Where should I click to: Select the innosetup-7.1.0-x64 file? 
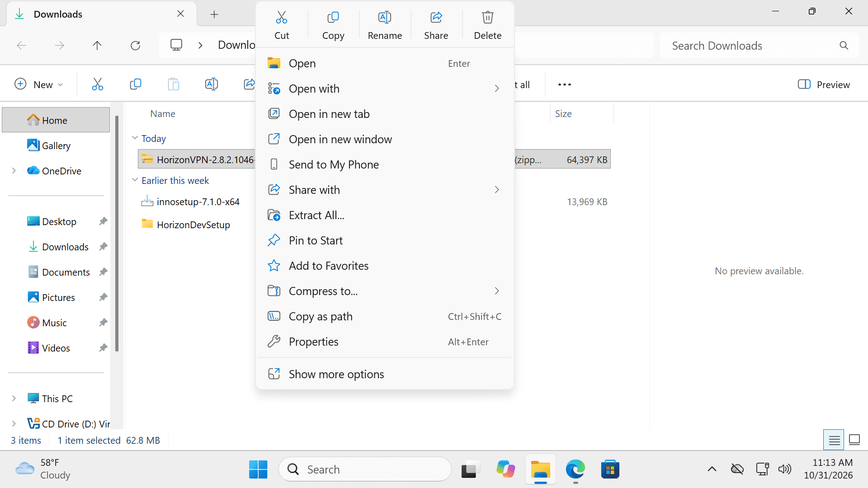[x=198, y=202]
